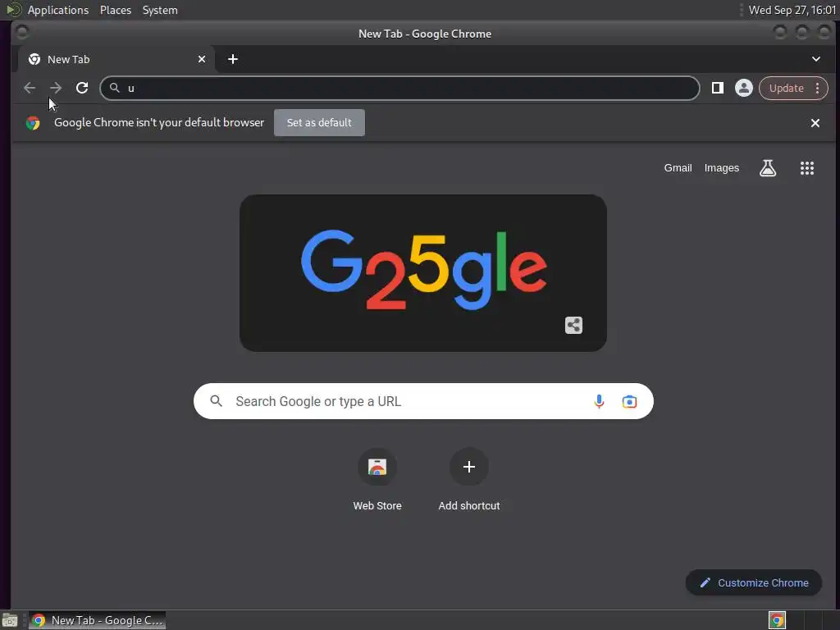Share the Google doodle

click(573, 325)
